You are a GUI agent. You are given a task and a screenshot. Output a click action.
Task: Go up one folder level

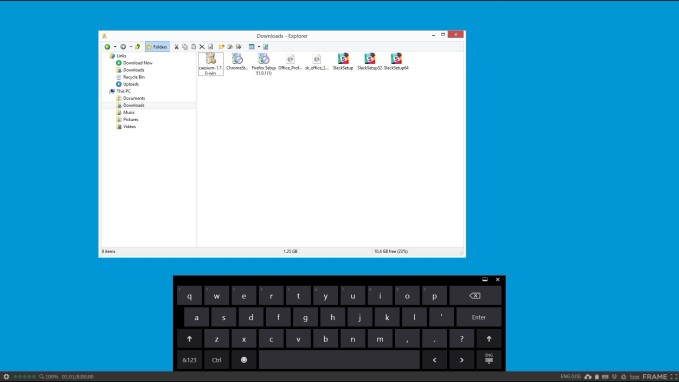(138, 47)
